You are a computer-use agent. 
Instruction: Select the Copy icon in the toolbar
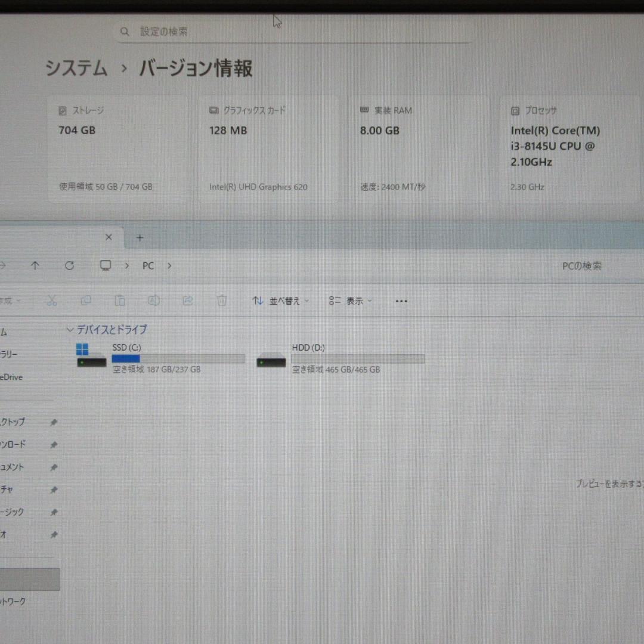click(x=86, y=301)
